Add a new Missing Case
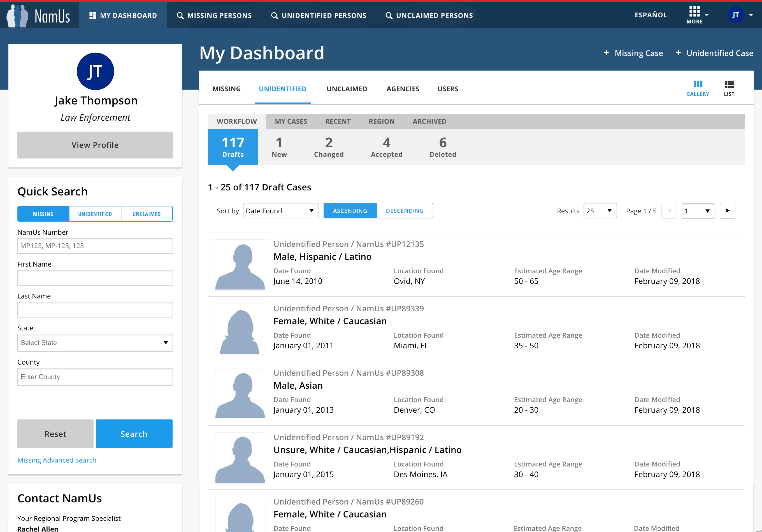This screenshot has height=532, width=762. [633, 53]
